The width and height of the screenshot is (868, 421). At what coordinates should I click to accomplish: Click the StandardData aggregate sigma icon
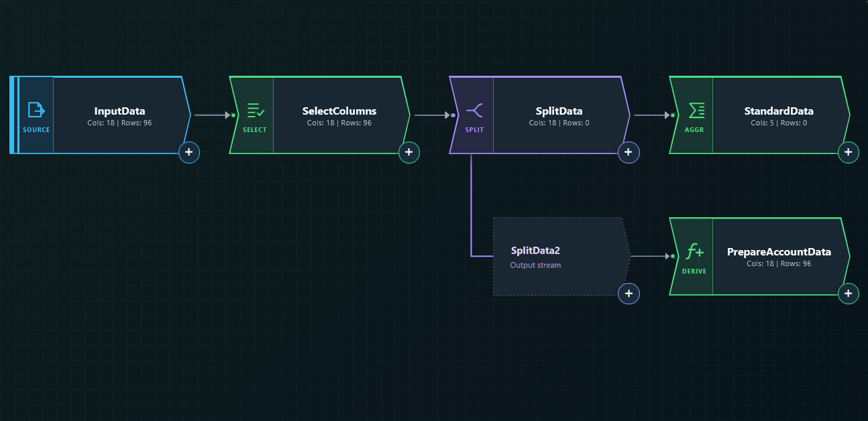696,111
